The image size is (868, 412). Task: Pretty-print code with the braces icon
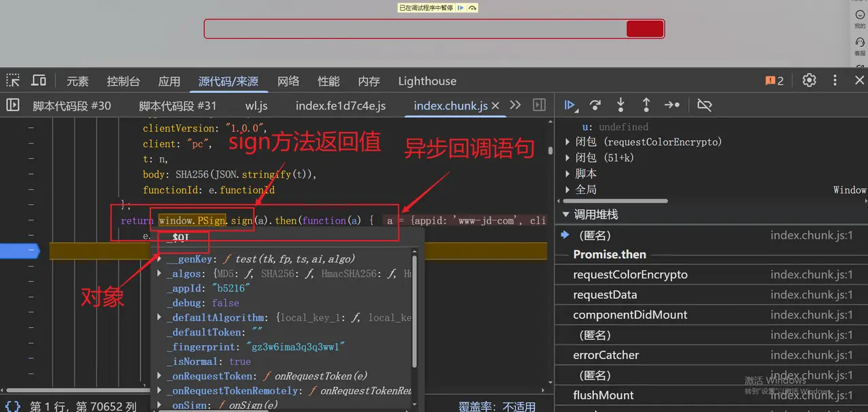pos(13,406)
